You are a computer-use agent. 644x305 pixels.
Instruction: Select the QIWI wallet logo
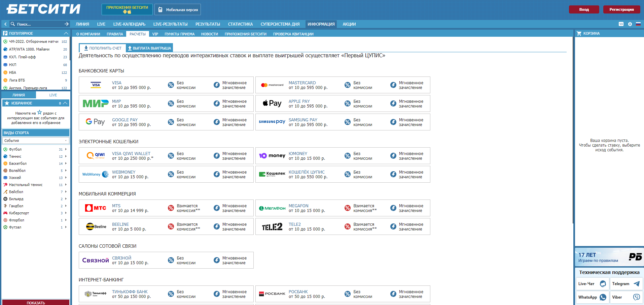96,156
